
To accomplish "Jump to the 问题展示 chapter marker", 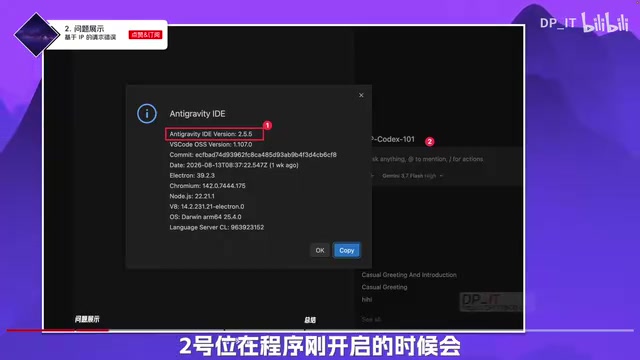I will click(87, 319).
